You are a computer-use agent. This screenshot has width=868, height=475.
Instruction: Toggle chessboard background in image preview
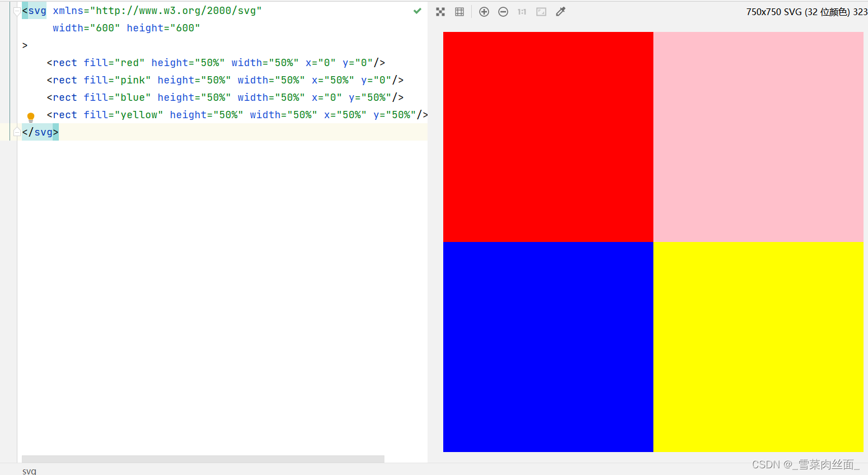[440, 12]
